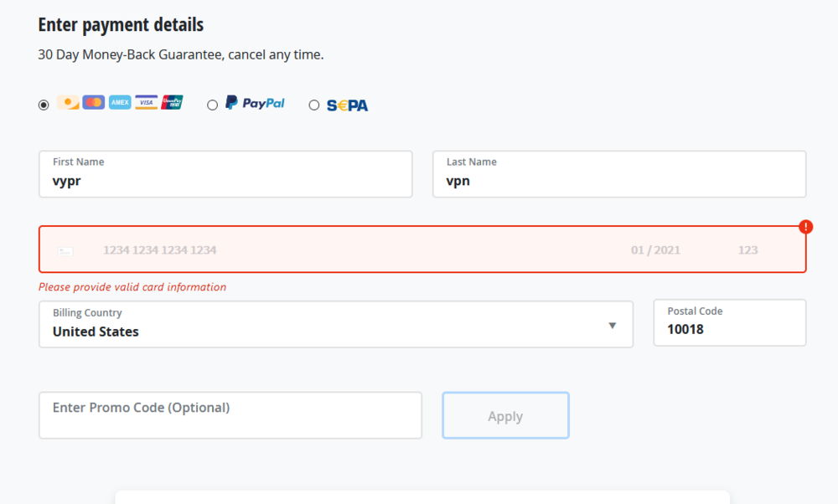
Task: Click the small card icon in card field
Action: click(x=65, y=250)
